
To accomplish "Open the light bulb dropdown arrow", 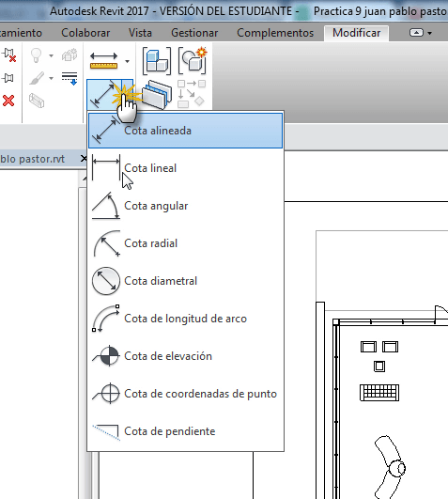I will pos(52,55).
